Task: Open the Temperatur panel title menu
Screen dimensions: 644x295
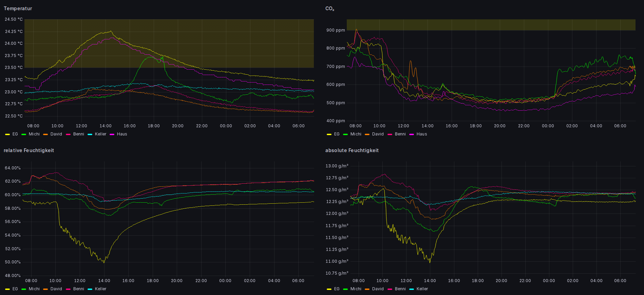Action: click(x=18, y=8)
